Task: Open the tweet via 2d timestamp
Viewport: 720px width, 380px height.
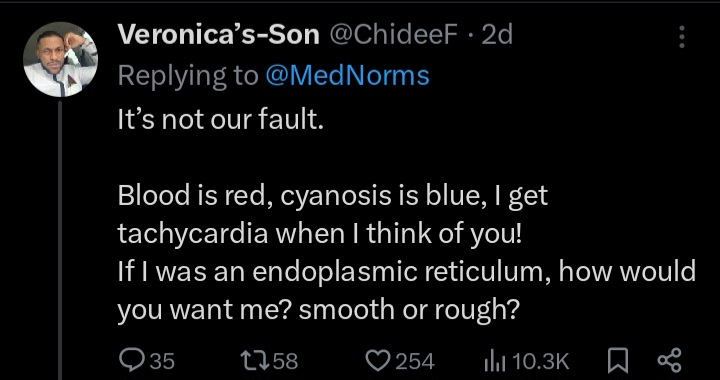Action: pos(497,35)
